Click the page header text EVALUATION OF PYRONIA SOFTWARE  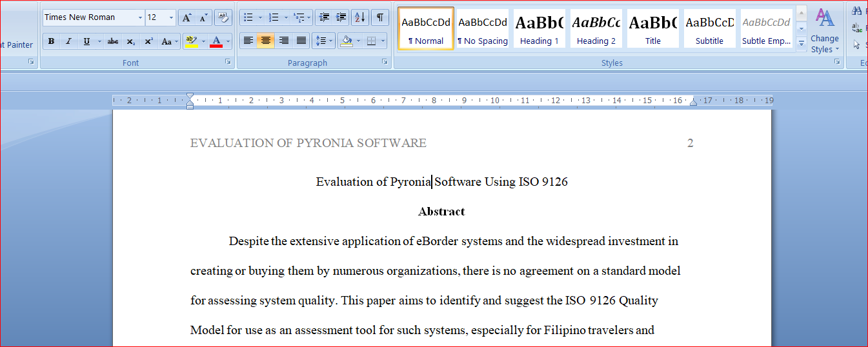308,143
